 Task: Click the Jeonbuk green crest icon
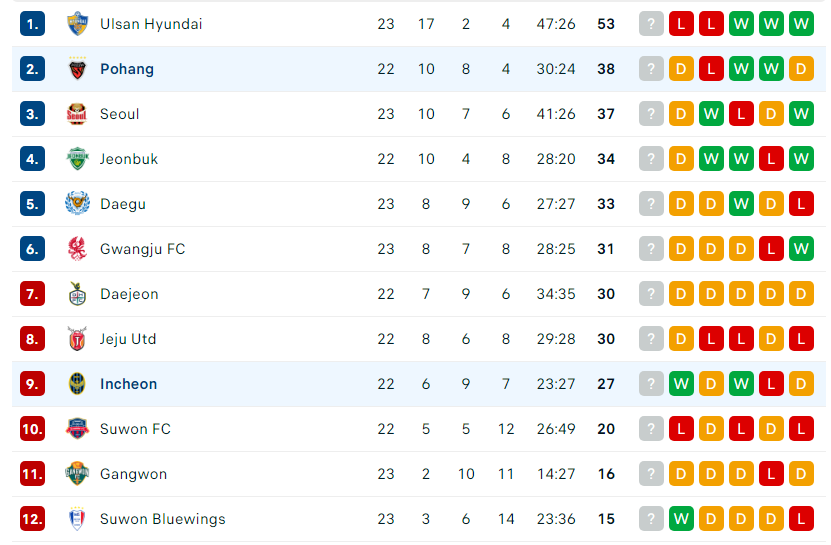(x=77, y=159)
